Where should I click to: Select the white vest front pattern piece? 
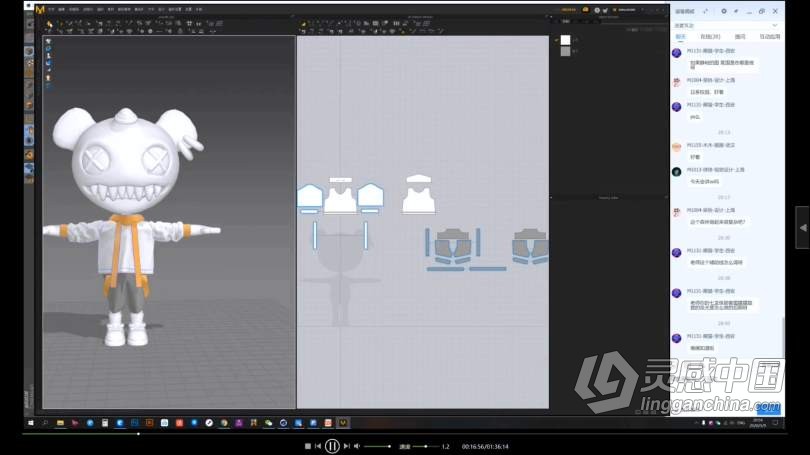340,200
